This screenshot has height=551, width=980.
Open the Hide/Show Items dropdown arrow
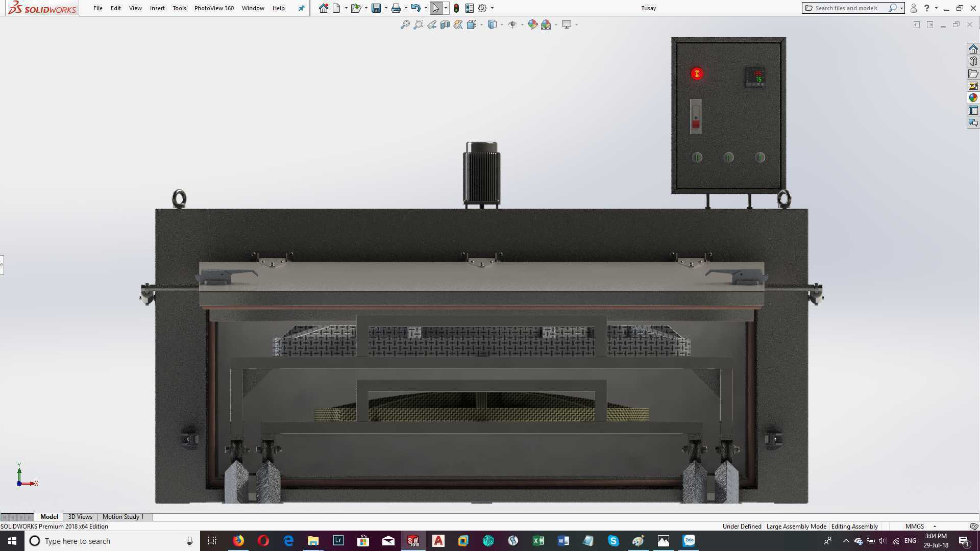pyautogui.click(x=522, y=24)
